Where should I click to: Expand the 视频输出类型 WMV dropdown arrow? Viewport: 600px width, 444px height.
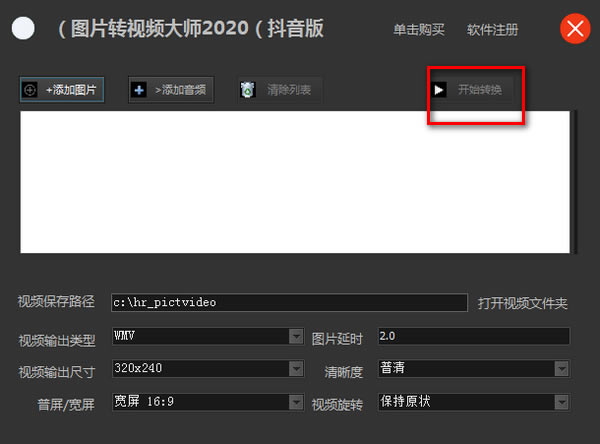click(x=296, y=336)
